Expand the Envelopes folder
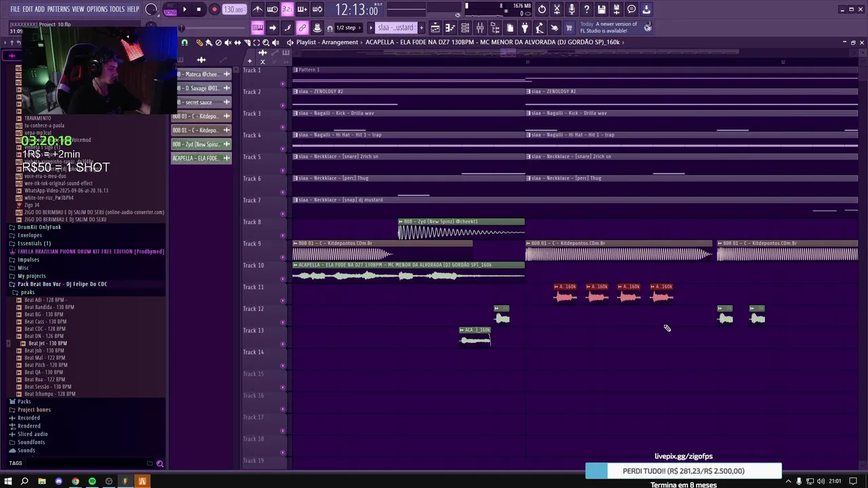The width and height of the screenshot is (868, 488). click(x=30, y=235)
